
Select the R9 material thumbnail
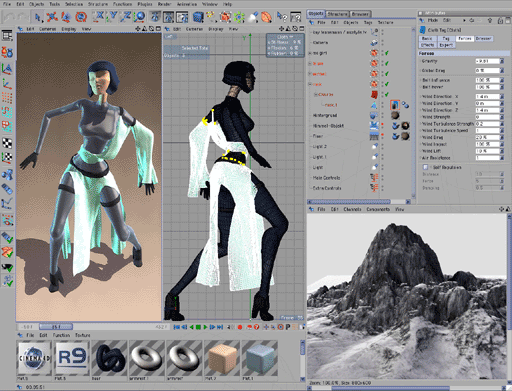(72, 358)
